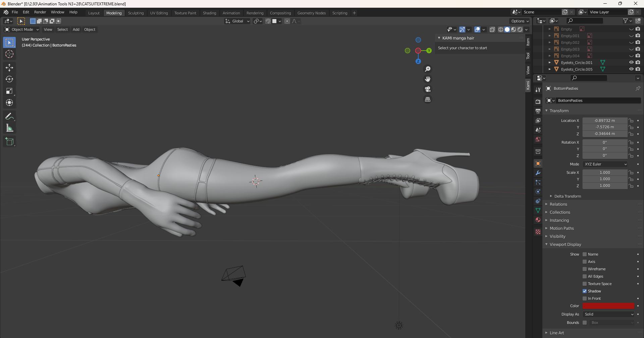The image size is (644, 338).
Task: Expand Line Art panel
Action: pos(557,333)
